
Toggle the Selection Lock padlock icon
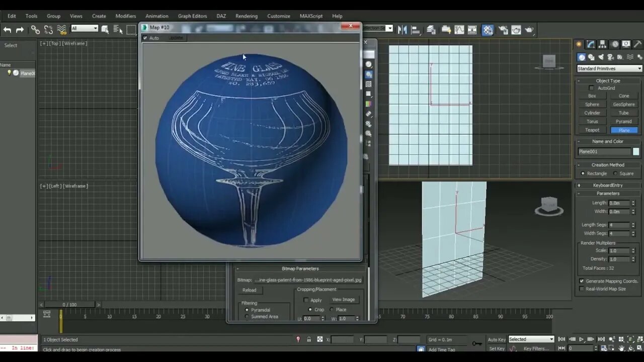309,339
